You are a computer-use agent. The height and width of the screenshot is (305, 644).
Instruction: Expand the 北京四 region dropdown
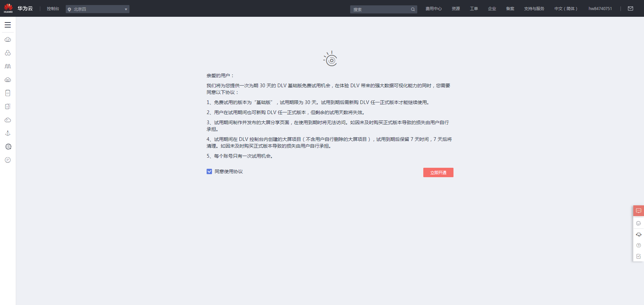pos(98,9)
